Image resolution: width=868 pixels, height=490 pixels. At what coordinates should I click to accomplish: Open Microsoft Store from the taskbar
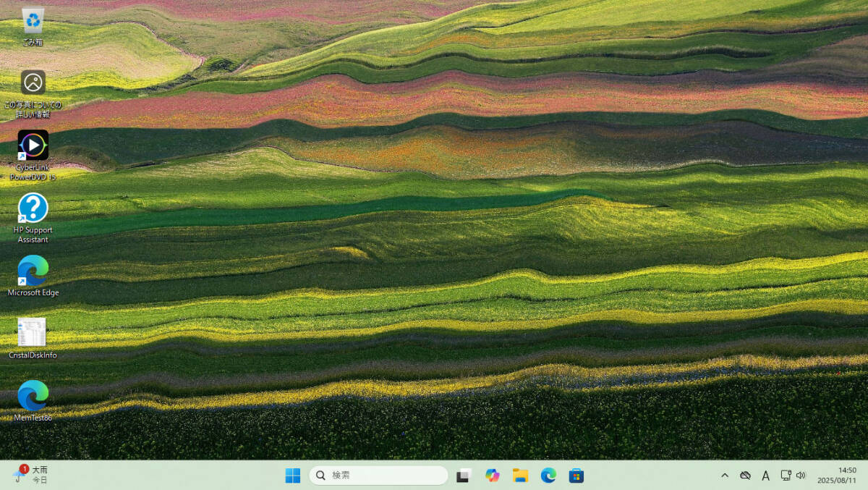576,476
